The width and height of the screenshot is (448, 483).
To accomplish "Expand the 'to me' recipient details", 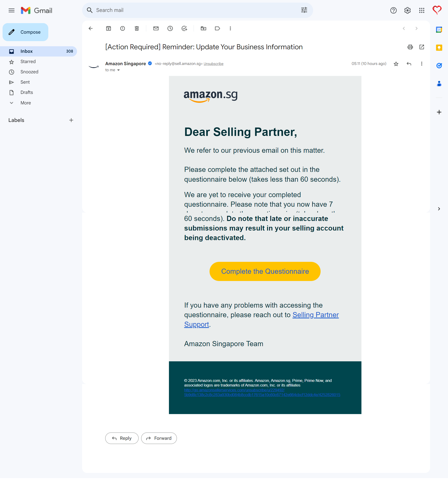I will pos(118,70).
